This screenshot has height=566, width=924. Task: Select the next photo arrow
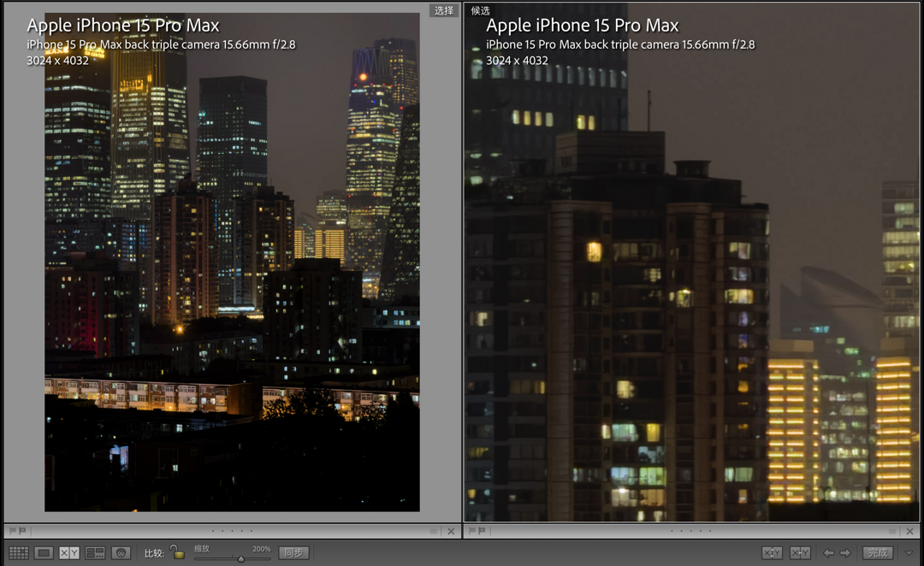coord(845,553)
